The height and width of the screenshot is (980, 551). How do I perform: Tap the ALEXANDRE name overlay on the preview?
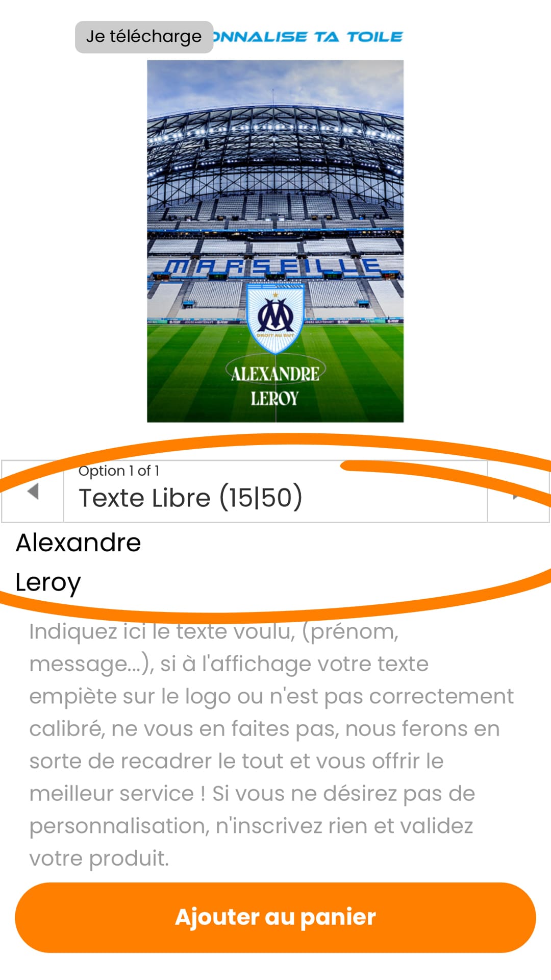(x=275, y=374)
